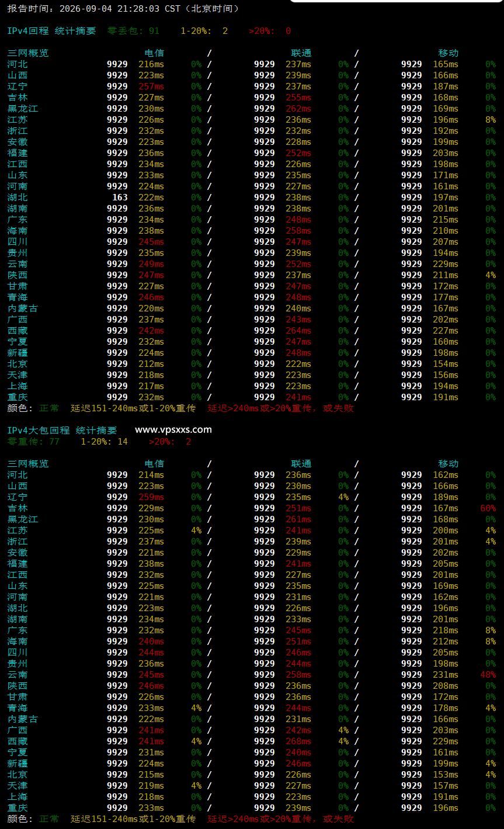
Task: Click the 48% retransmit value for 云南
Action: click(488, 675)
